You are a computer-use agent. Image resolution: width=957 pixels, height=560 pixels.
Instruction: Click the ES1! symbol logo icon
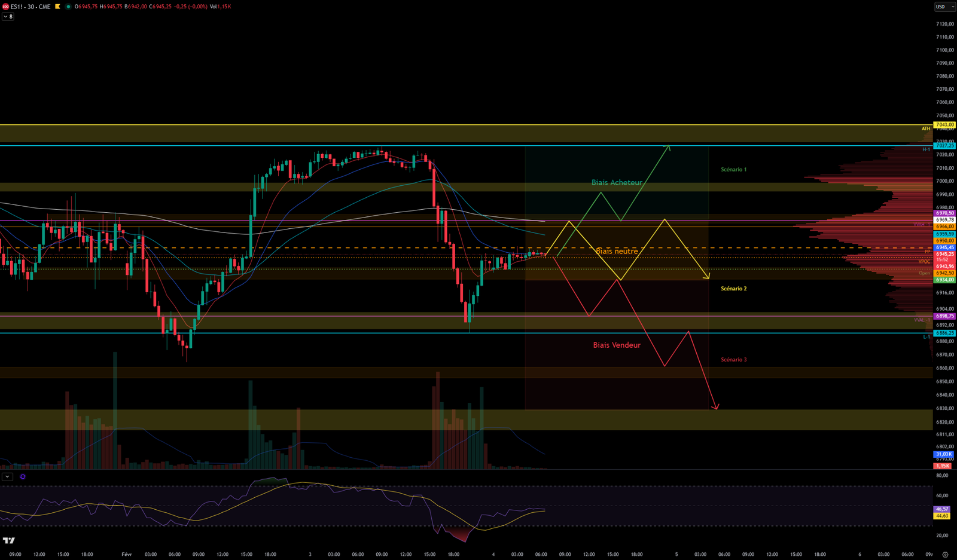[5, 7]
